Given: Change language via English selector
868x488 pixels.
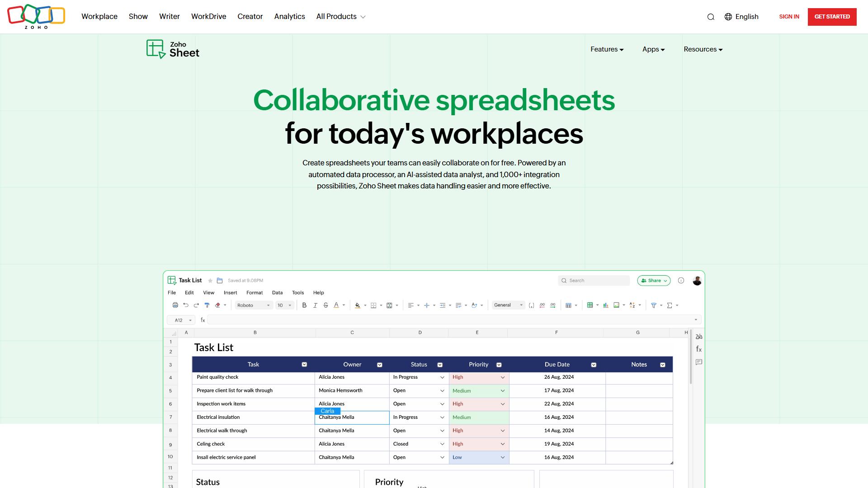Looking at the screenshot, I should 741,17.
